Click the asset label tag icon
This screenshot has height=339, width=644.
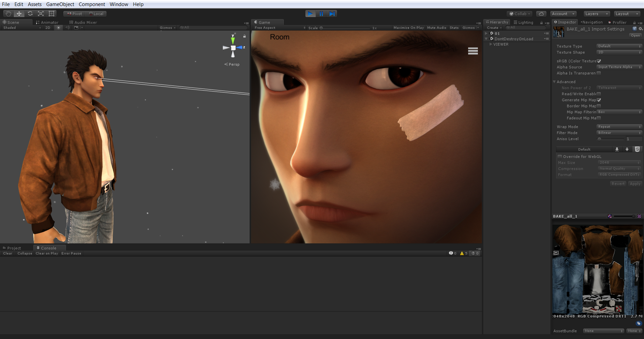coord(639,324)
